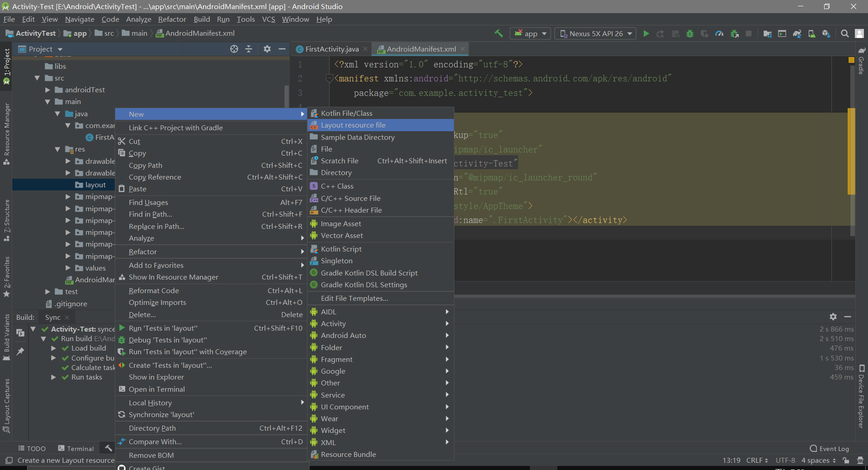This screenshot has width=868, height=470.
Task: Collapse the main folder node
Action: [47, 102]
